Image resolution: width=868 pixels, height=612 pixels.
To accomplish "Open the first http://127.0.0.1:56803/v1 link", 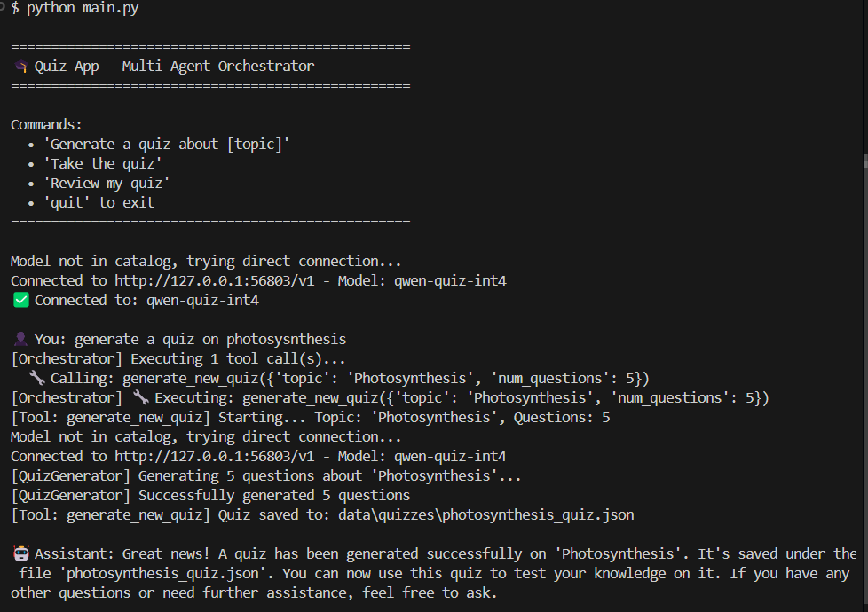I will (214, 280).
